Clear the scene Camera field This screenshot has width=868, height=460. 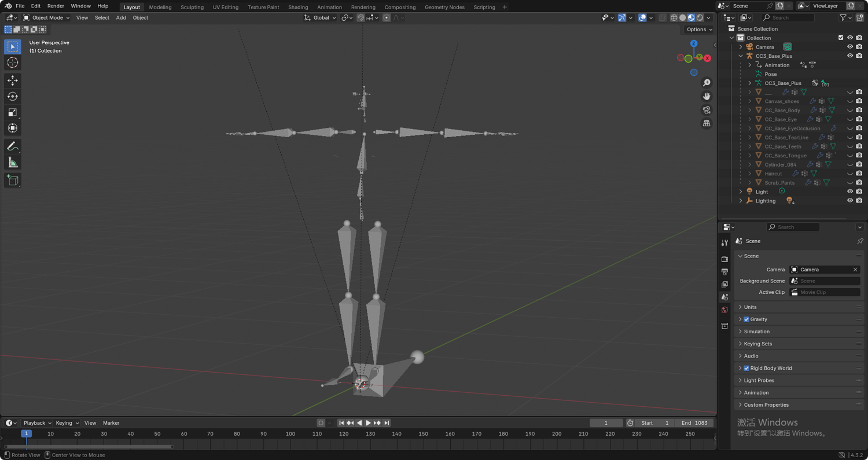[855, 270]
